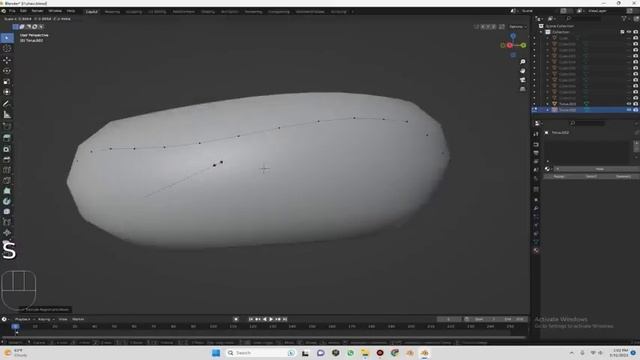Select the Cursor tool
The width and height of the screenshot is (640, 360).
7,49
